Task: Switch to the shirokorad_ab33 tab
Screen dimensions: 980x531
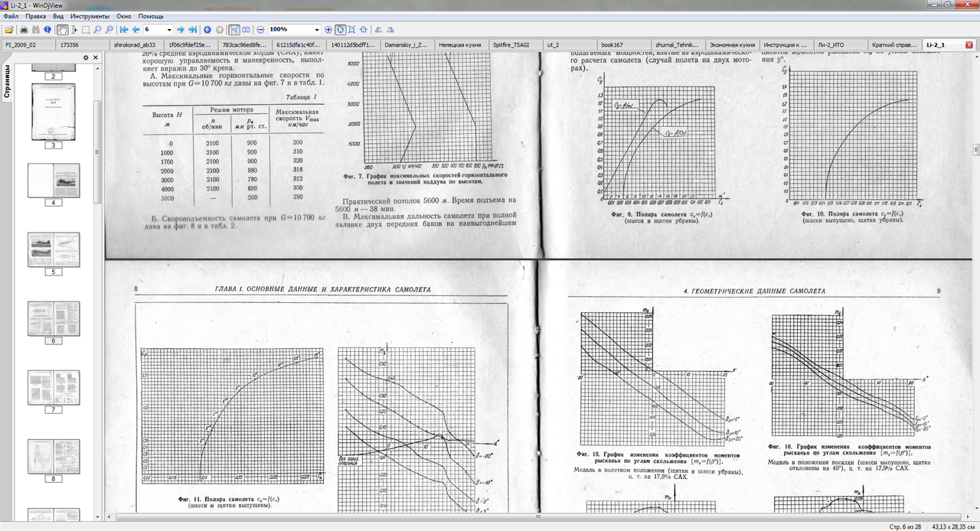Action: click(136, 45)
